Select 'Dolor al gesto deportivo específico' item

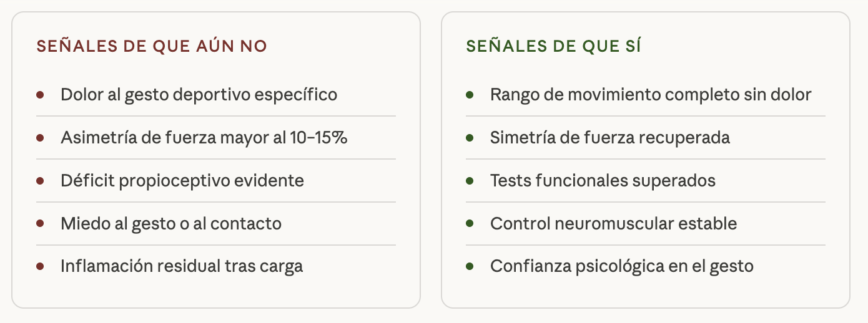[x=199, y=95]
